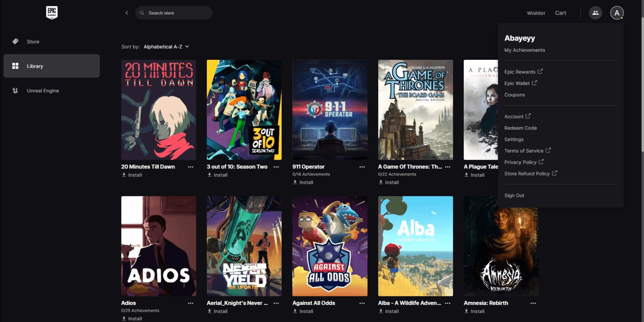Install A Game Of Thrones board game
644x322 pixels.
pos(388,182)
